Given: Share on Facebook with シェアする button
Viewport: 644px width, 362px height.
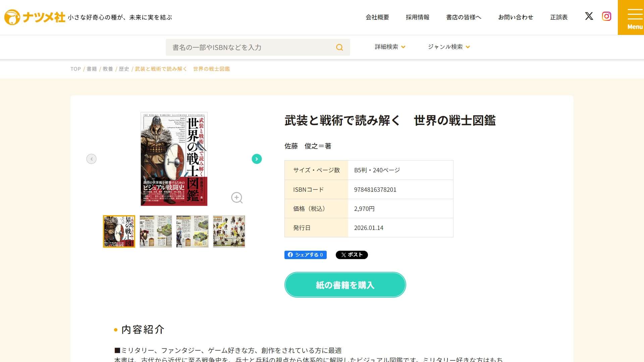Looking at the screenshot, I should (x=305, y=255).
